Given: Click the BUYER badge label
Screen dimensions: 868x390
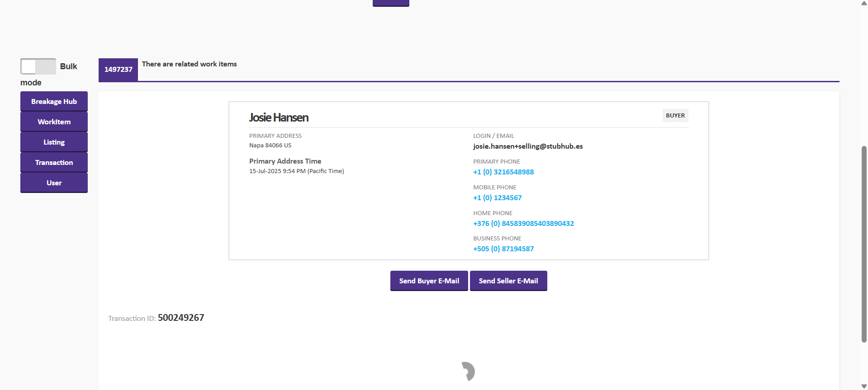Looking at the screenshot, I should click(x=675, y=115).
